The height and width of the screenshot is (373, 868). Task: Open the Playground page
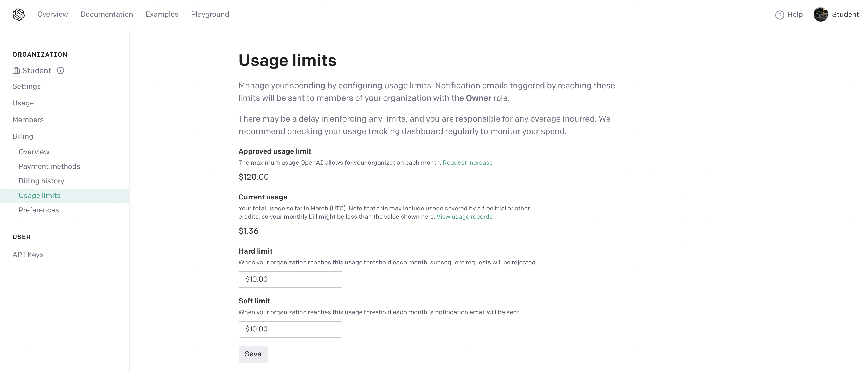210,14
